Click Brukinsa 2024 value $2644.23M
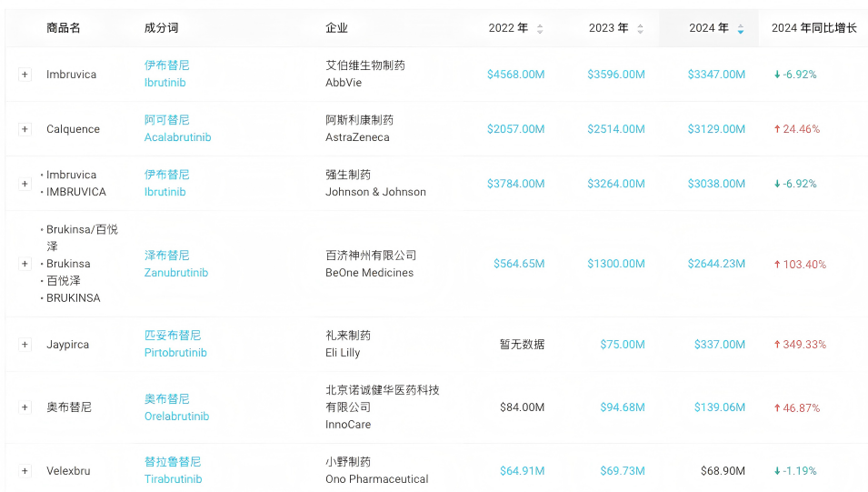 click(716, 264)
